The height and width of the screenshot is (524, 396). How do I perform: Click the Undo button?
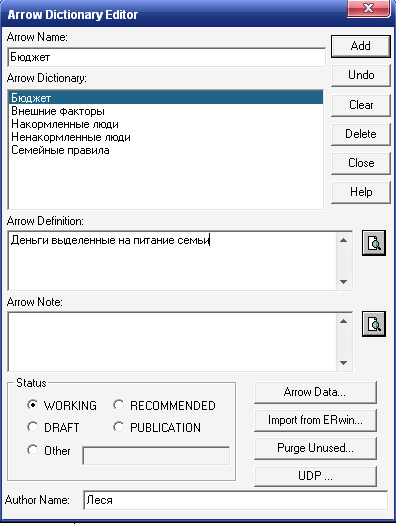point(361,75)
